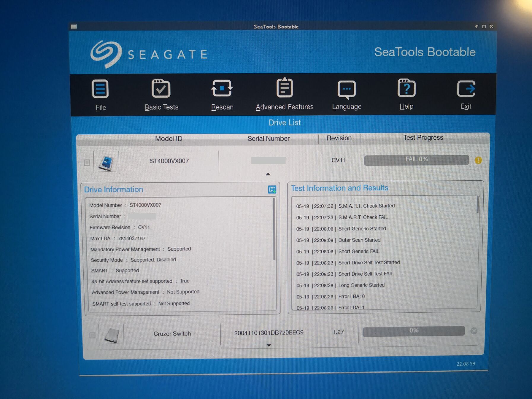Check the ST4000VX007 drive checkbox
The width and height of the screenshot is (532, 399).
click(87, 163)
